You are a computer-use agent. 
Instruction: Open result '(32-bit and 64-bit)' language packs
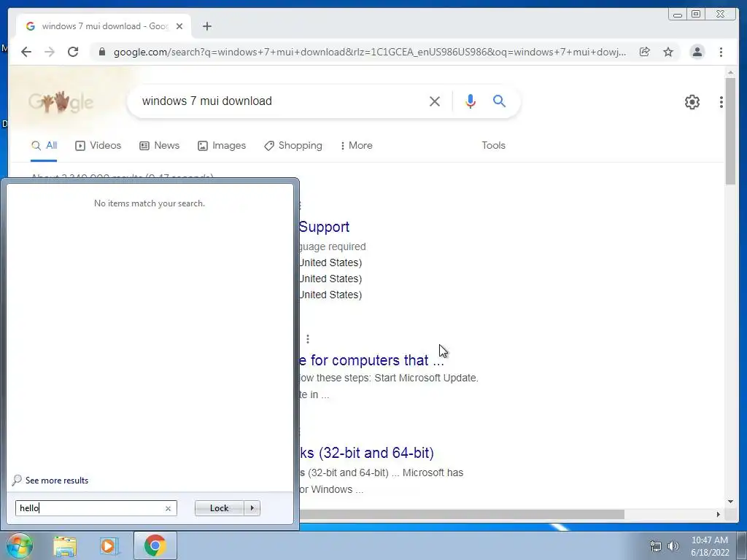coord(367,452)
